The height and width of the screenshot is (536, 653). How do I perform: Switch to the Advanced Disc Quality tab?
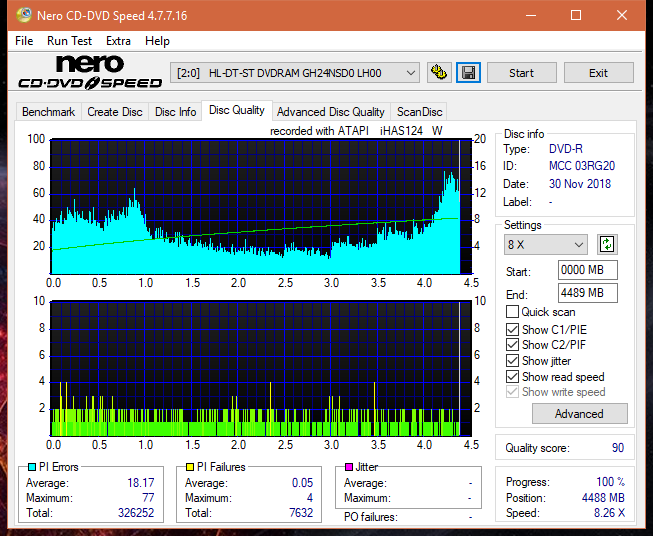click(331, 112)
